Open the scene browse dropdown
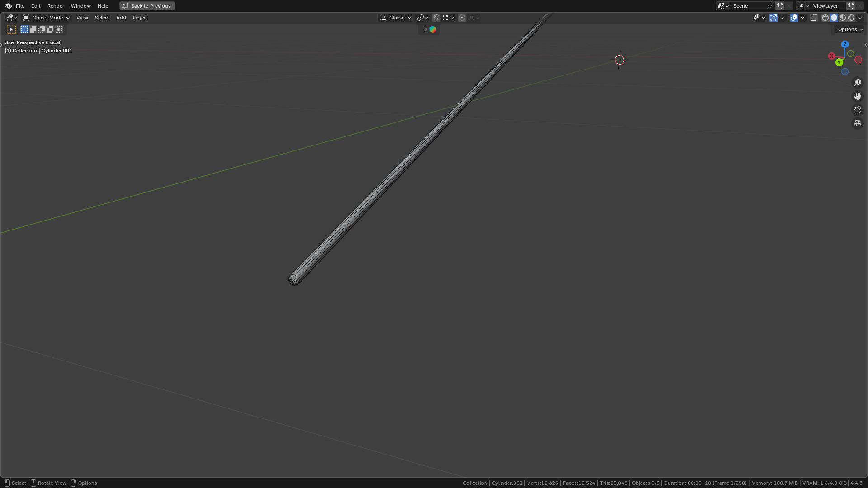This screenshot has width=868, height=488. [x=723, y=6]
